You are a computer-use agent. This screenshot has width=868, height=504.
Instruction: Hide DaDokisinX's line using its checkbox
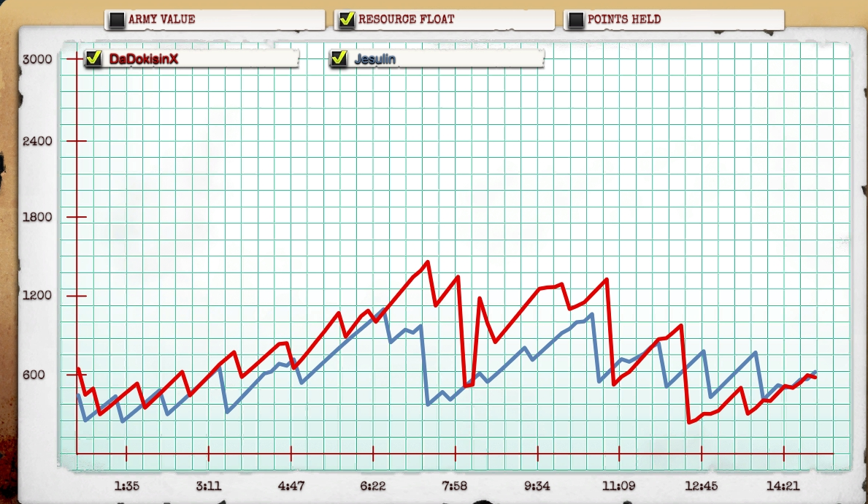pyautogui.click(x=93, y=58)
